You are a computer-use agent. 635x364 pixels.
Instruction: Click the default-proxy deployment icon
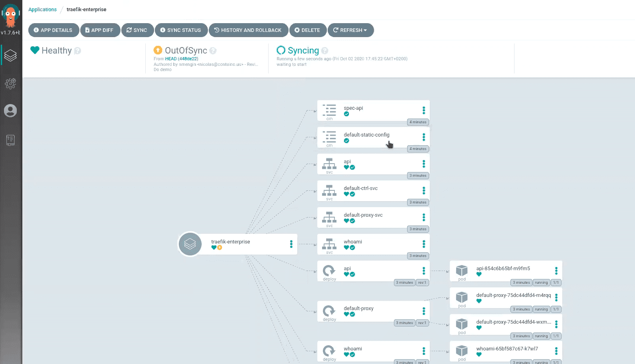click(329, 311)
